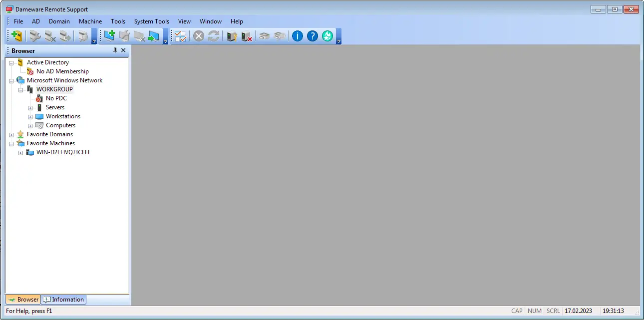Open the AD menu
The image size is (644, 320).
36,21
